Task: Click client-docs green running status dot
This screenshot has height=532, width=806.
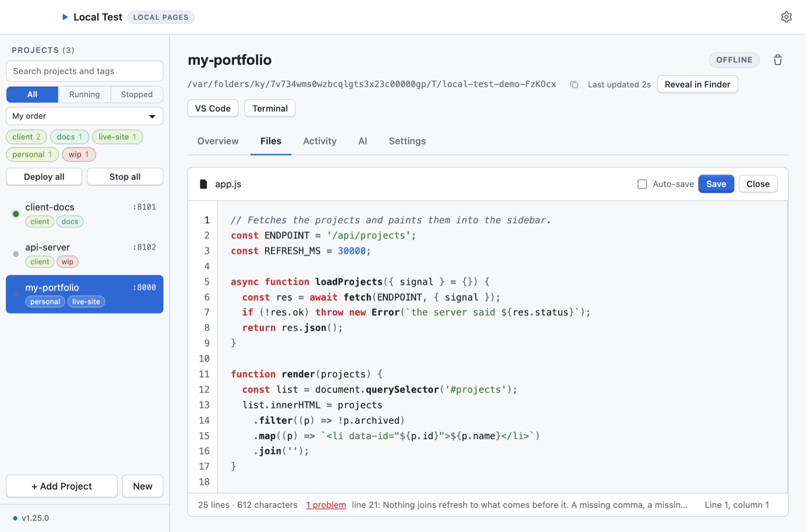Action: point(16,214)
